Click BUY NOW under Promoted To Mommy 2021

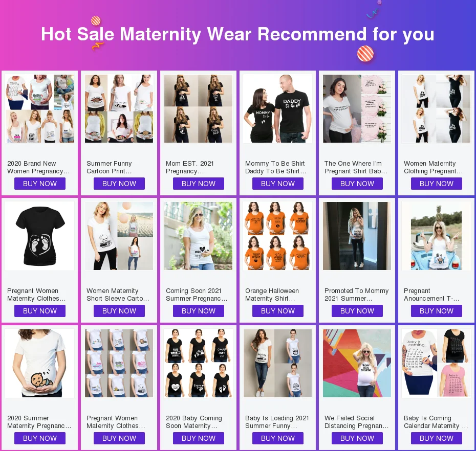pyautogui.click(x=357, y=311)
